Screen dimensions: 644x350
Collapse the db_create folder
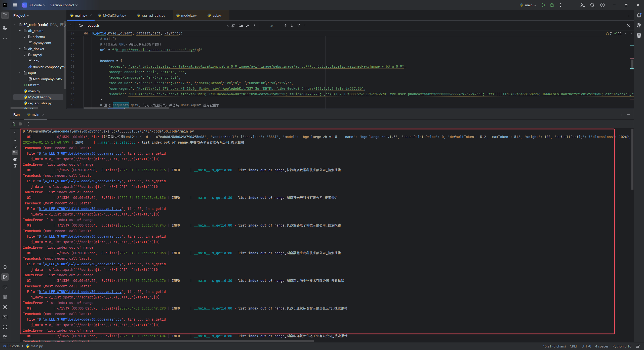(20, 31)
